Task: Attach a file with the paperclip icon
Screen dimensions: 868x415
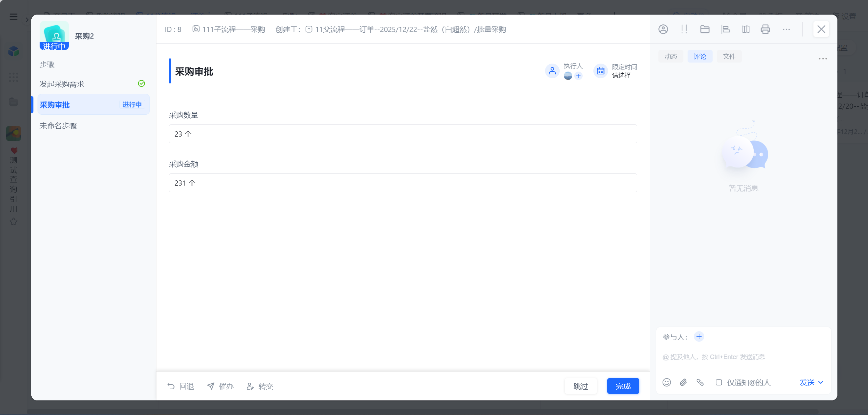Action: (x=683, y=382)
